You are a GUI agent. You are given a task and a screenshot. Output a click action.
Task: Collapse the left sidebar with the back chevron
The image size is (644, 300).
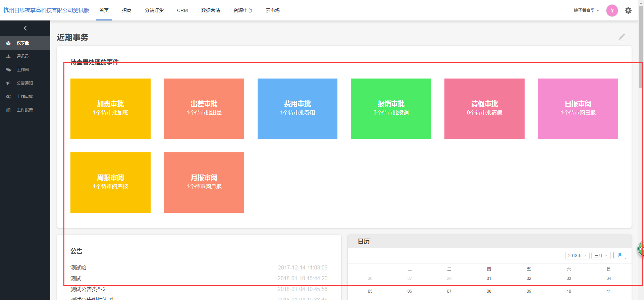[x=25, y=28]
